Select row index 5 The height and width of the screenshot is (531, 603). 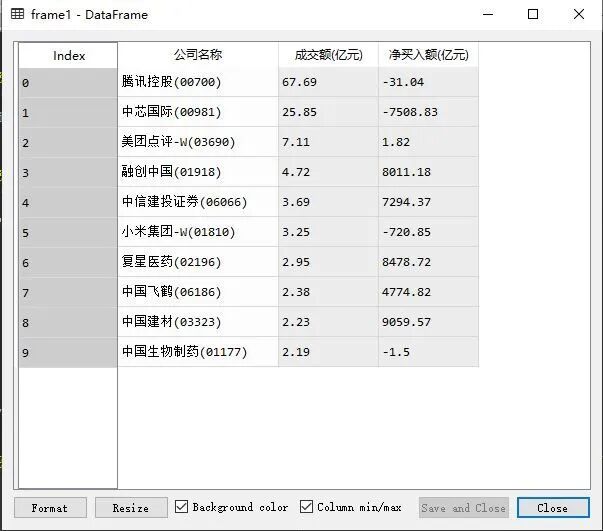coord(68,233)
